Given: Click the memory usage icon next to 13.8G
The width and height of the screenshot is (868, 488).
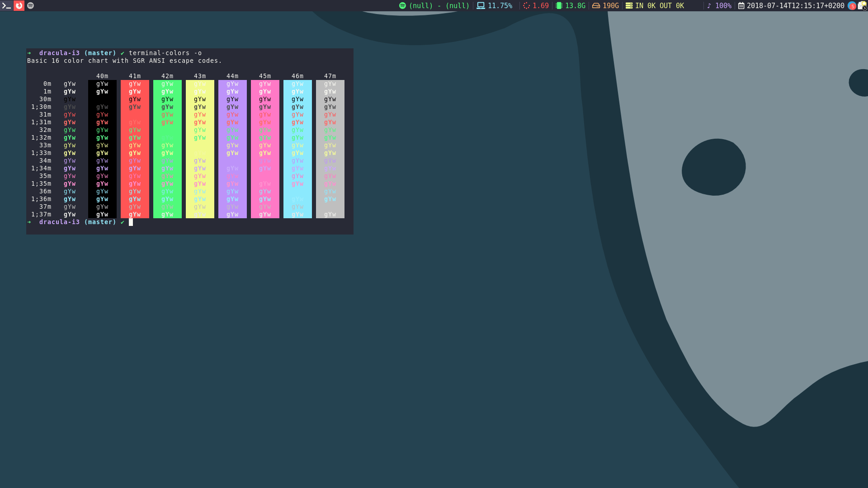Looking at the screenshot, I should coord(558,6).
